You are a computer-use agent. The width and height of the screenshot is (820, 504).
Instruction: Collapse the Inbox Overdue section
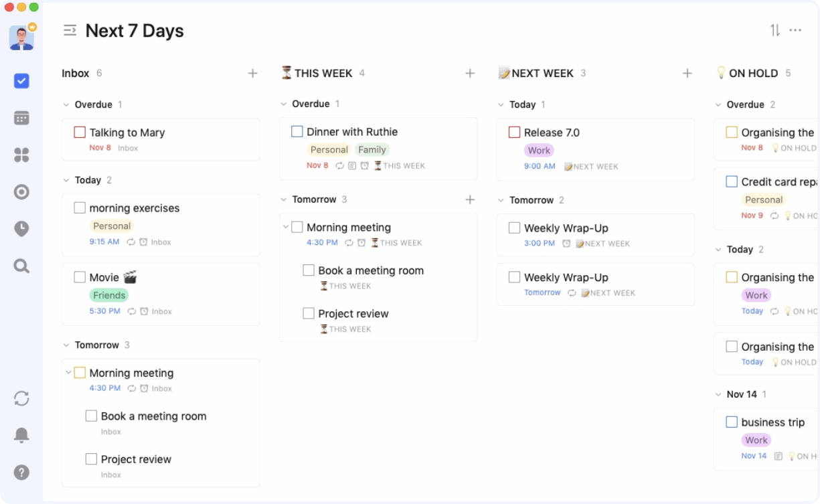(x=66, y=104)
